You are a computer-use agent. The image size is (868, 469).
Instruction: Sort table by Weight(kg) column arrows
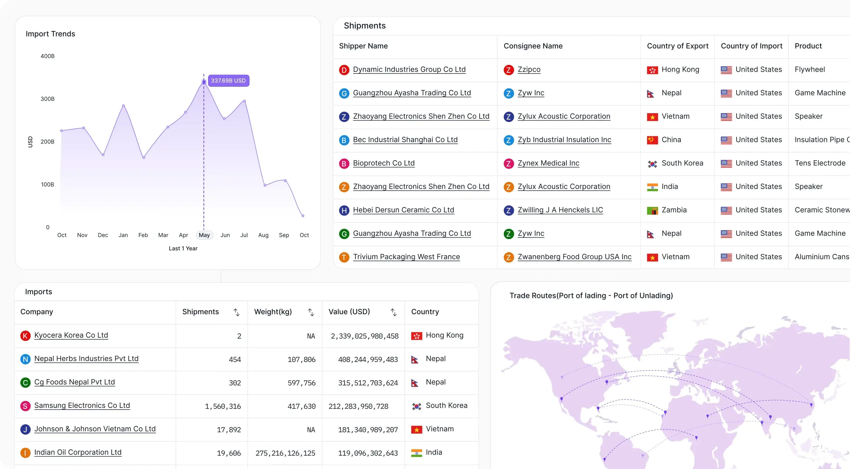click(311, 312)
